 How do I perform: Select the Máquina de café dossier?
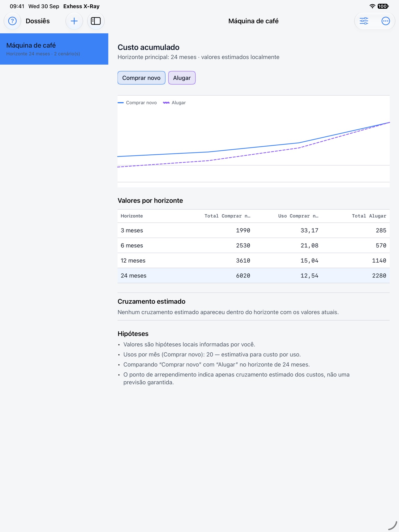click(x=54, y=49)
